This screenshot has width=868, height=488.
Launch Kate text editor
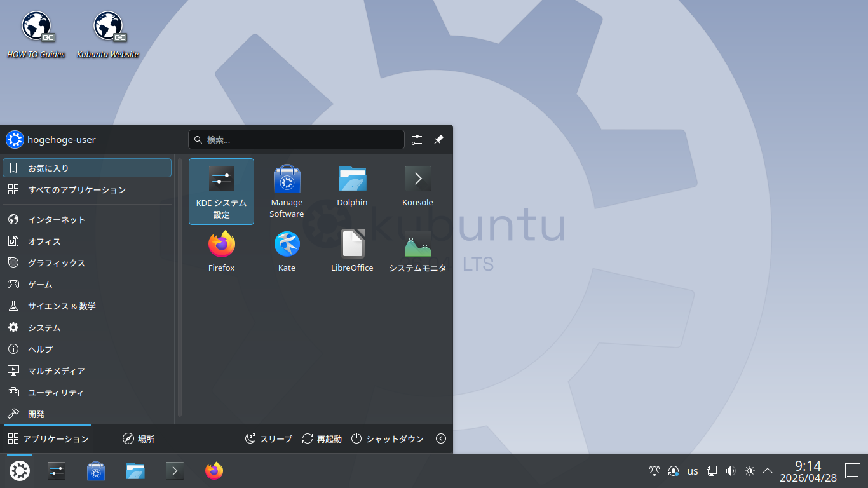tap(287, 250)
